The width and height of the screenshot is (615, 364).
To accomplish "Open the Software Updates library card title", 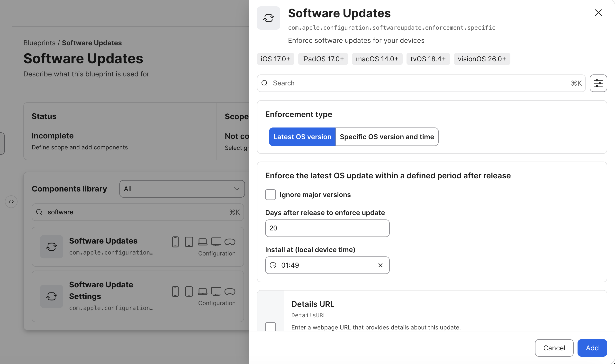I will click(103, 241).
